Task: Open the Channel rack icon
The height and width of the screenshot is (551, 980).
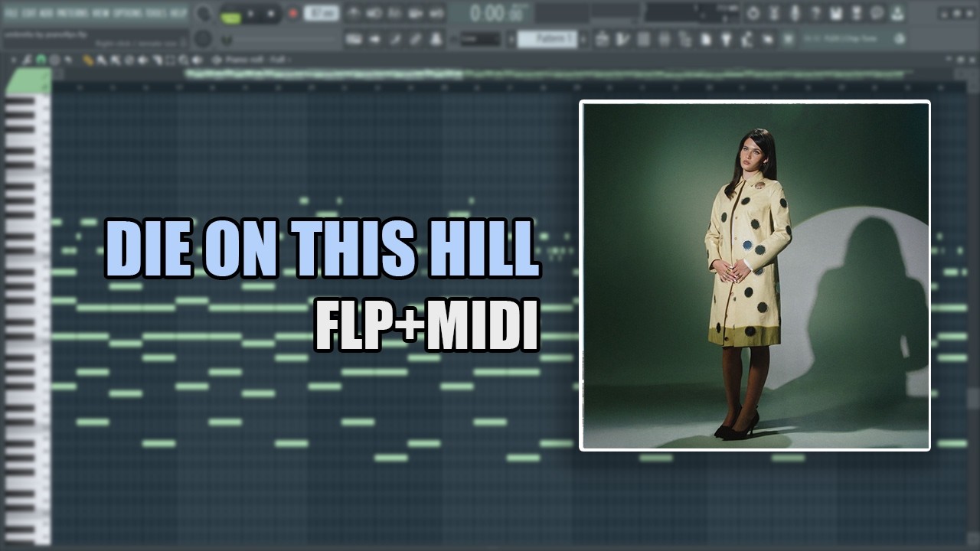Action: (x=643, y=39)
